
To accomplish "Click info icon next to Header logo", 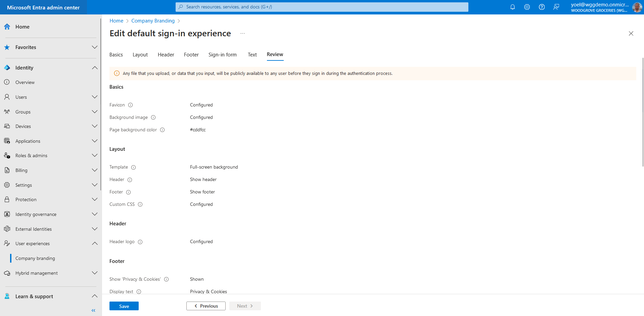I will (140, 242).
